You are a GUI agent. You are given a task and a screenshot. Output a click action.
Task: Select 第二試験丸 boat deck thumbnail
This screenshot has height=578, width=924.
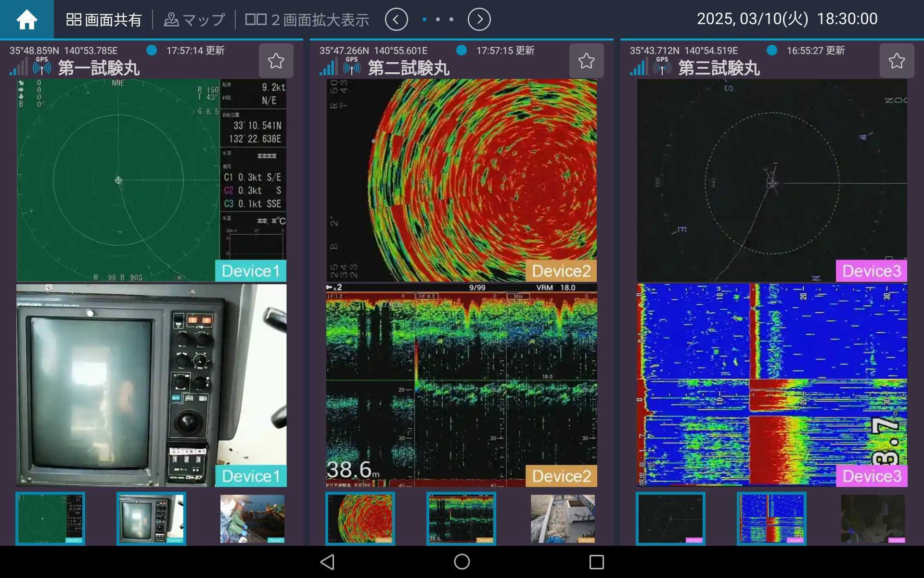[563, 518]
